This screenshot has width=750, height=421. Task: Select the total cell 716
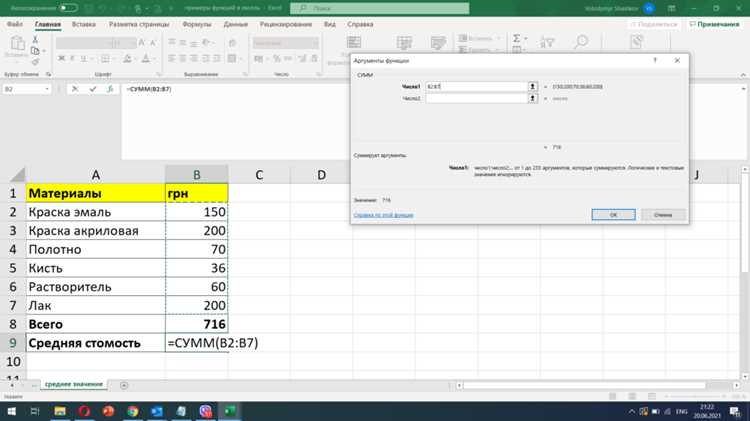click(x=197, y=324)
